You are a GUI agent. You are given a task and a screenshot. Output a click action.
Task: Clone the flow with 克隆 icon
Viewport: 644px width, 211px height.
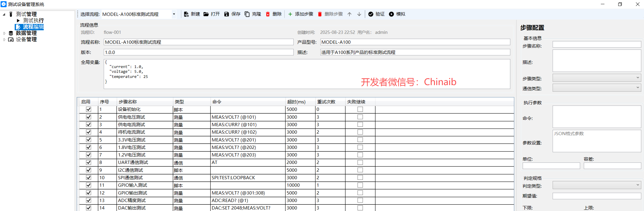(x=247, y=14)
